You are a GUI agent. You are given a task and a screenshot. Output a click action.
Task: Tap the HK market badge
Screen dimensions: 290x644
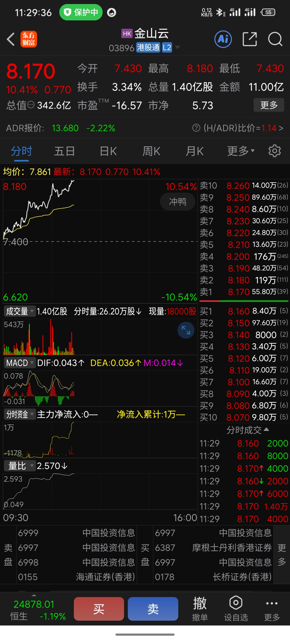click(127, 34)
